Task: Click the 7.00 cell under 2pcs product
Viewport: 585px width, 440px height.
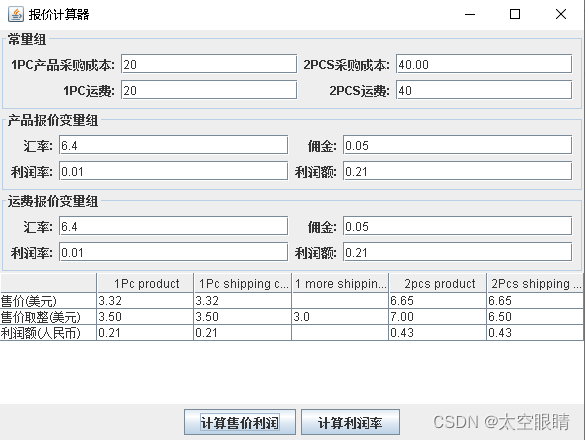Action: 438,316
